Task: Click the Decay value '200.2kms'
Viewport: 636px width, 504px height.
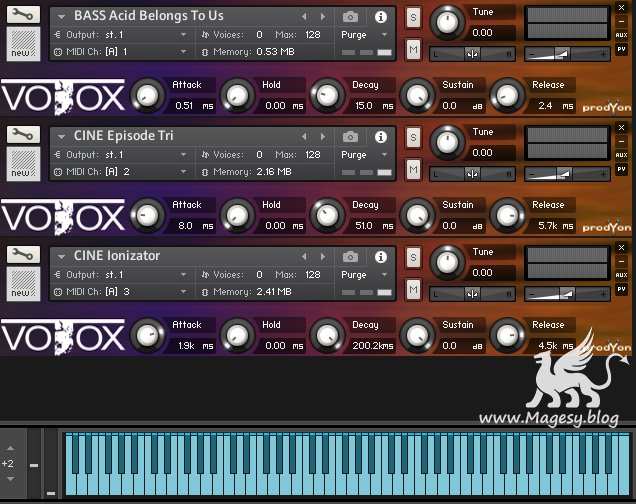Action: tap(373, 346)
